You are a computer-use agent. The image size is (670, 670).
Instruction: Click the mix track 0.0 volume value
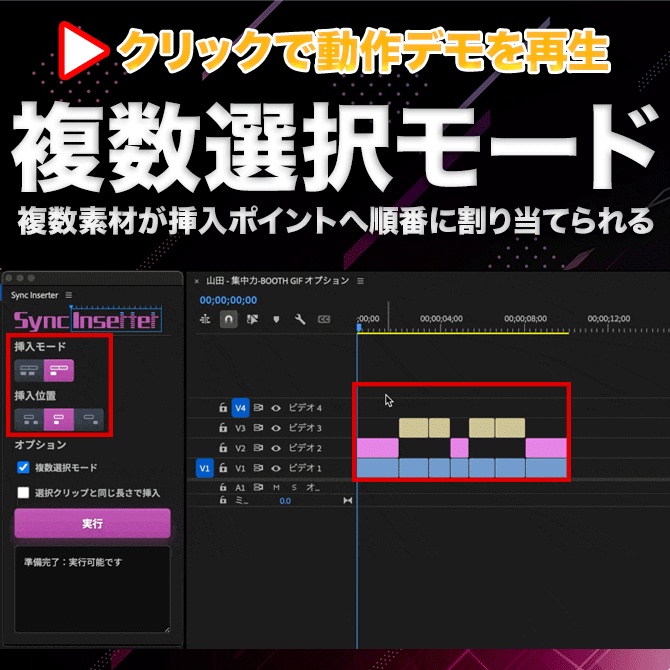tap(285, 501)
